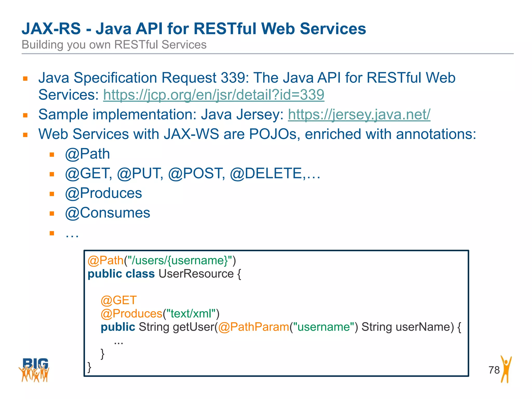Click the orange bullet before Sample implementation
This screenshot has height=399, width=532.
25,115
